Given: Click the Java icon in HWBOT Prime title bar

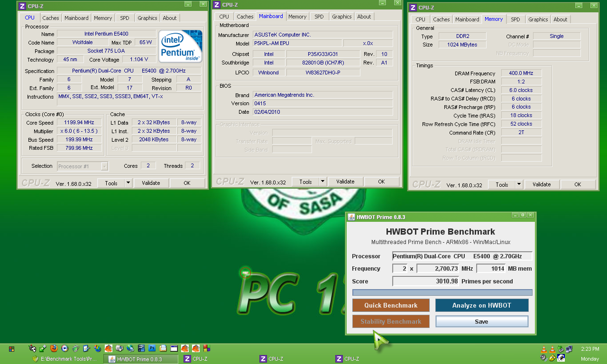Looking at the screenshot, I should [x=351, y=217].
